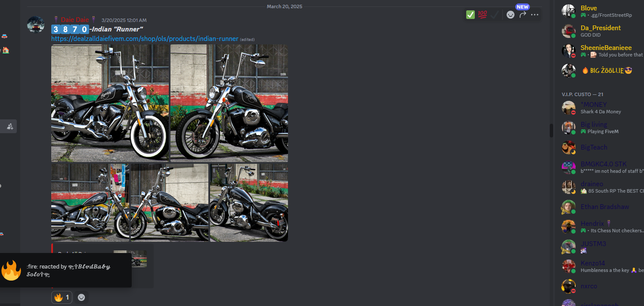This screenshot has width=644, height=306.
Task: Select the BIG ZOOLUE member name
Action: pyautogui.click(x=606, y=71)
